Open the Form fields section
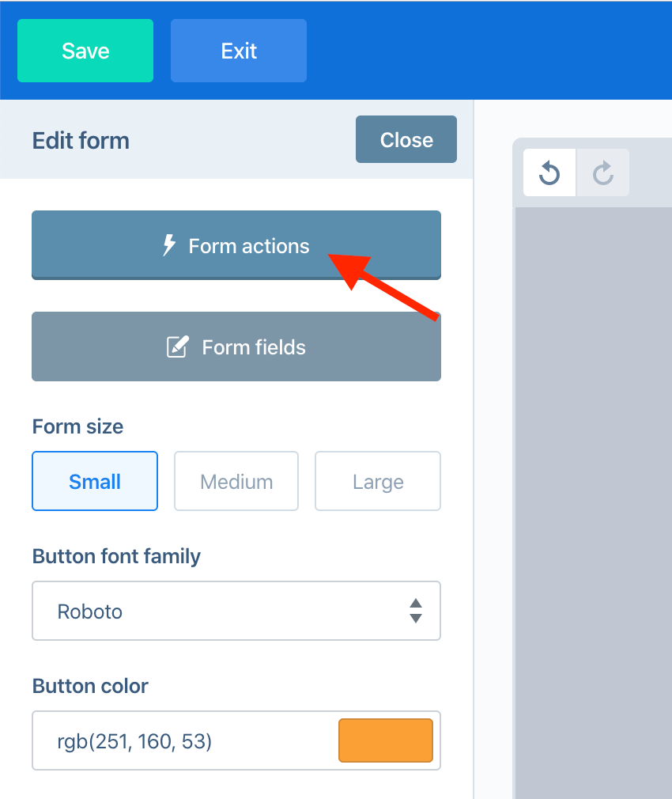 click(x=236, y=346)
